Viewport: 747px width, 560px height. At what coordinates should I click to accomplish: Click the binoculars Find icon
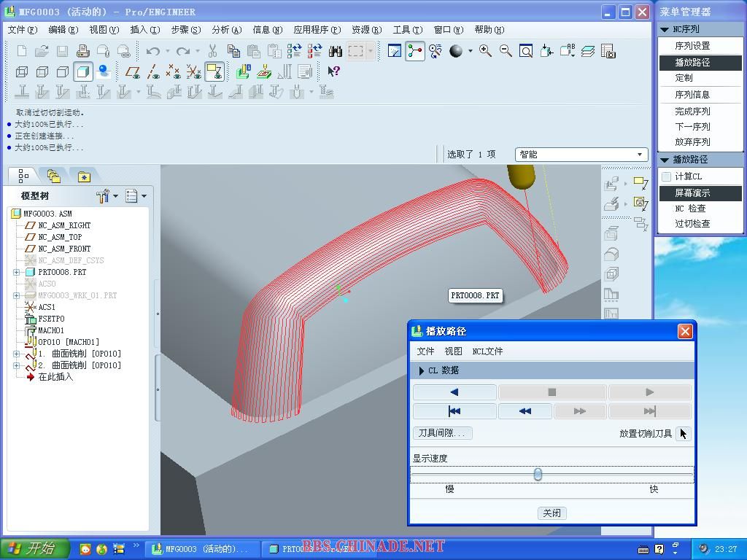[x=336, y=50]
